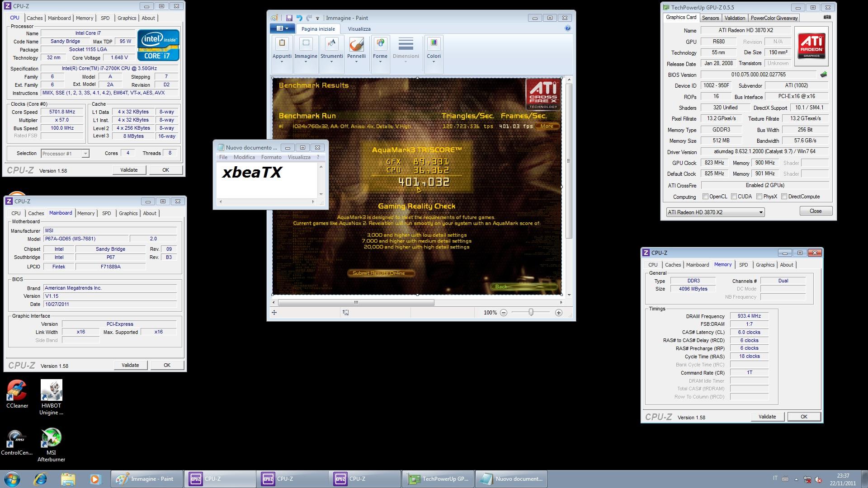Open the GPU selector dropdown in GPU-Z
Screen dimensions: 868x488
click(715, 212)
